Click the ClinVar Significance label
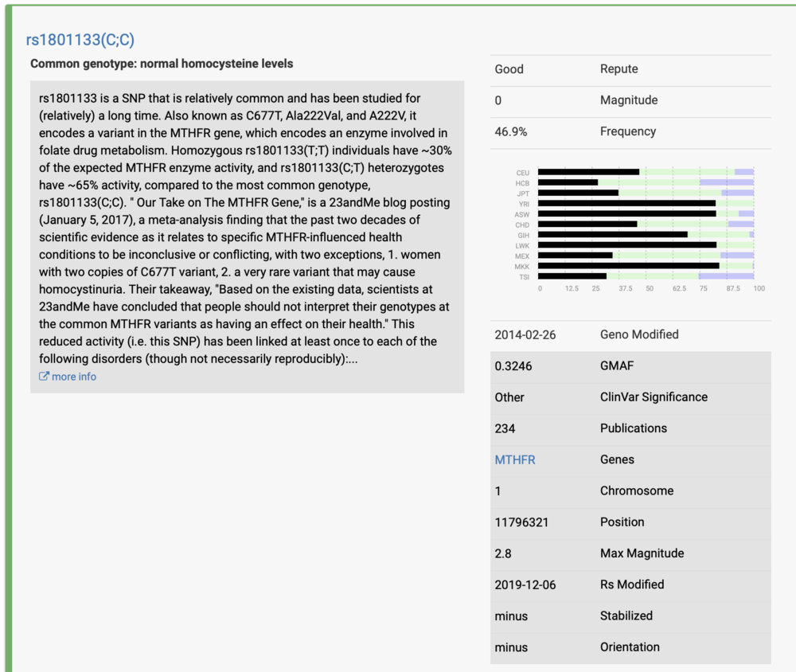 [x=653, y=397]
